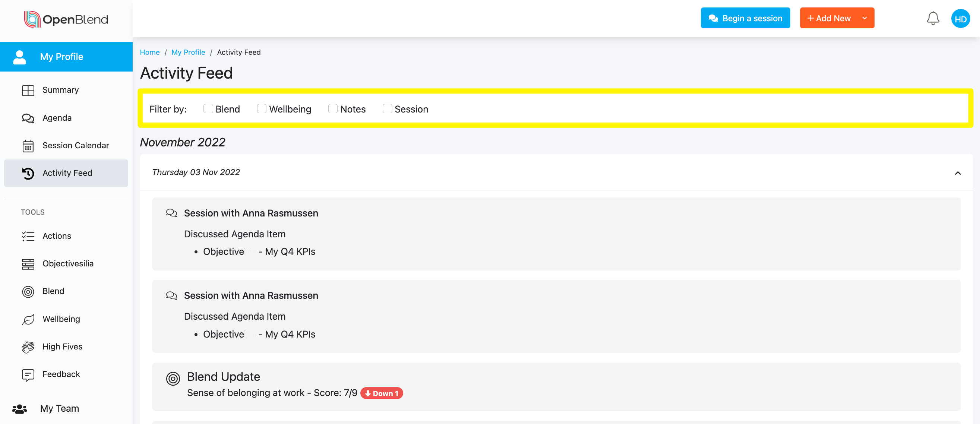Open High Fives from sidebar
Viewport: 980px width, 424px height.
click(62, 347)
